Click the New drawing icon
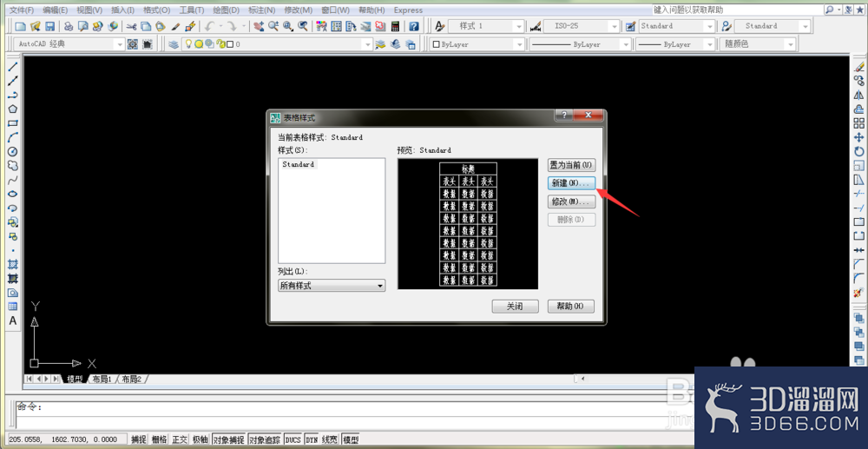The width and height of the screenshot is (868, 449). pos(21,26)
